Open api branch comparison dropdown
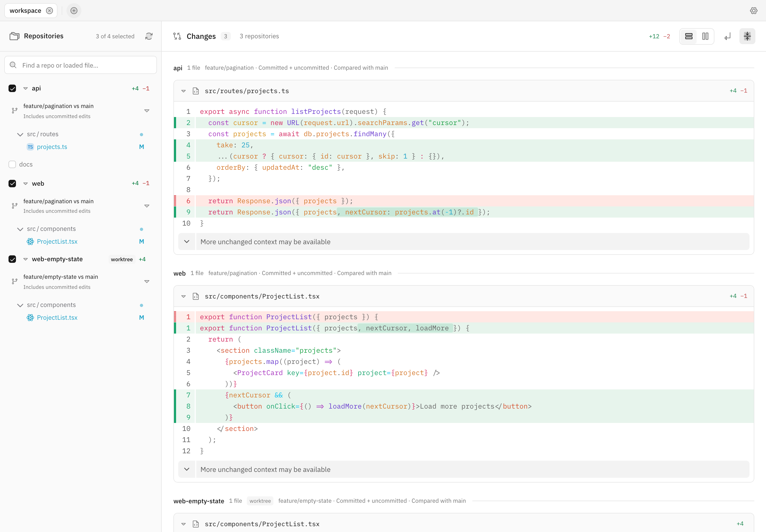 [x=147, y=111]
